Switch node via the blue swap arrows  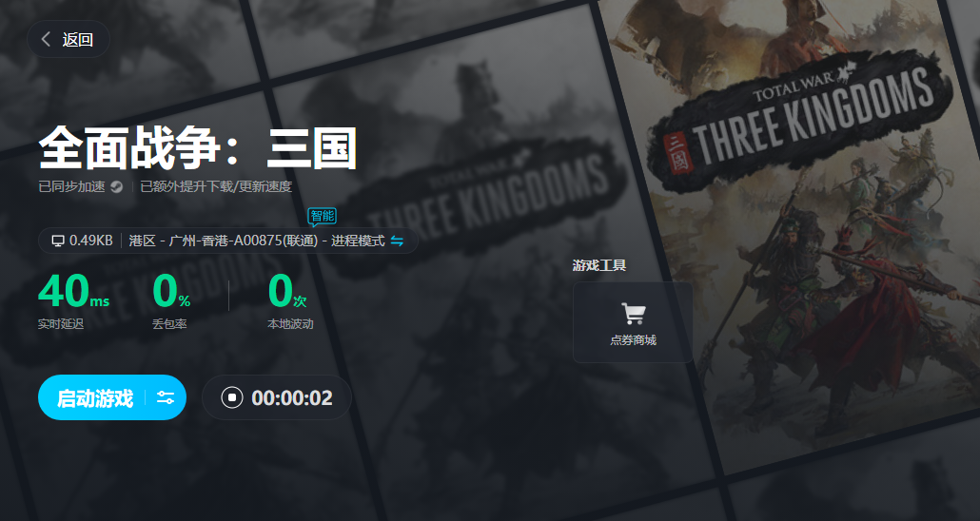[x=397, y=241]
